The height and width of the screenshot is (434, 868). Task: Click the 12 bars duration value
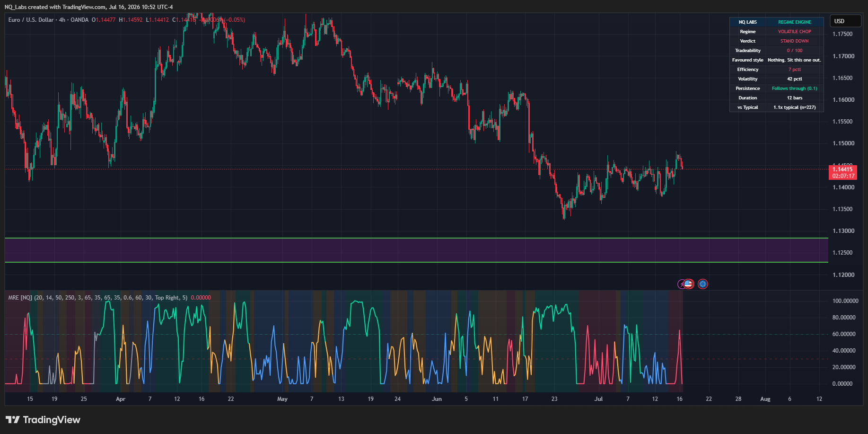click(795, 98)
